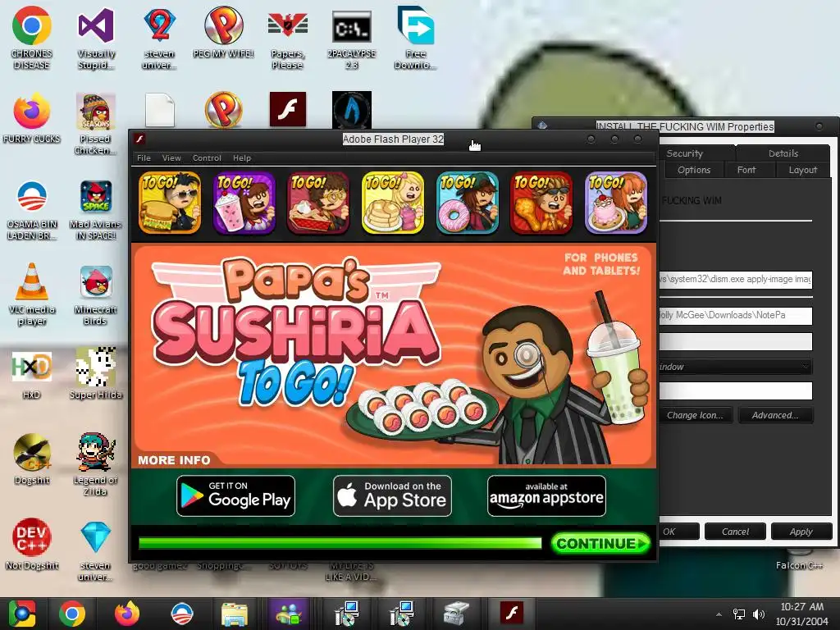Screen dimensions: 840x630
Task: Switch to Layout tab in Properties window
Action: click(802, 170)
